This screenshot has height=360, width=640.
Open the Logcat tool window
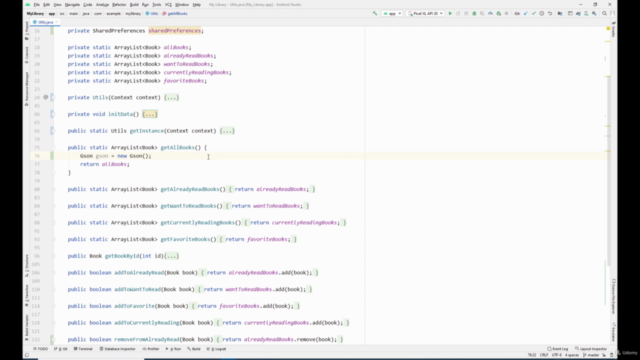pos(217,349)
